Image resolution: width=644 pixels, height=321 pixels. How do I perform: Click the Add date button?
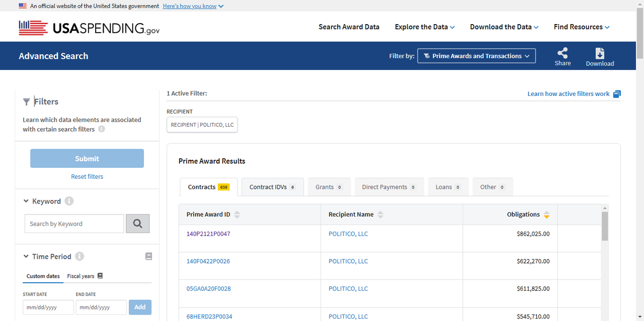140,307
